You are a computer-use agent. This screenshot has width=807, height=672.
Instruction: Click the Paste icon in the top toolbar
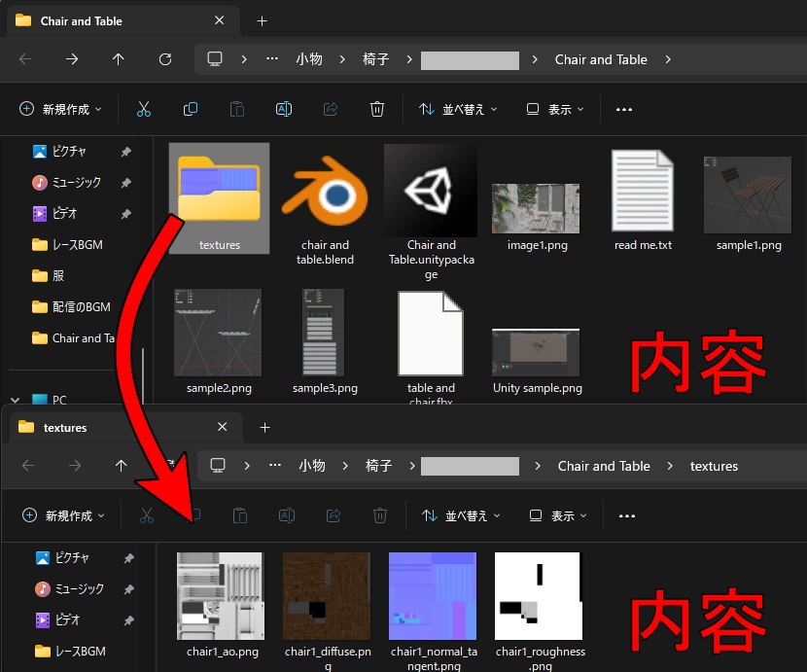(237, 109)
